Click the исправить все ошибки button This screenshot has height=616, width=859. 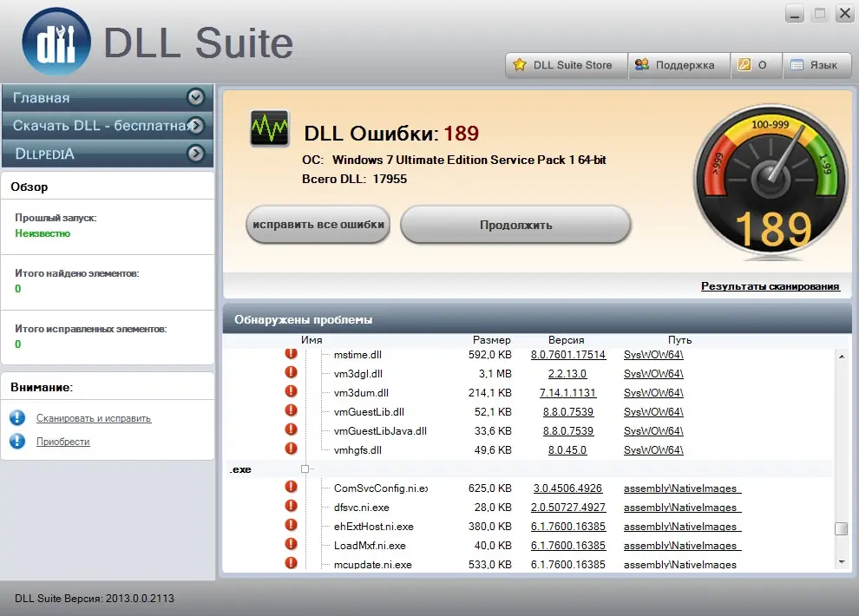pos(318,225)
